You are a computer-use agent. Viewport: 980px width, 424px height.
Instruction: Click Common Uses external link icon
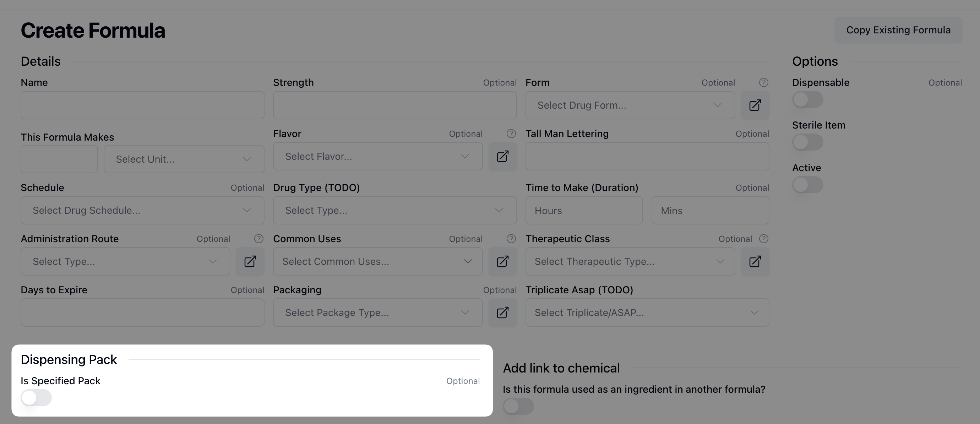(502, 261)
